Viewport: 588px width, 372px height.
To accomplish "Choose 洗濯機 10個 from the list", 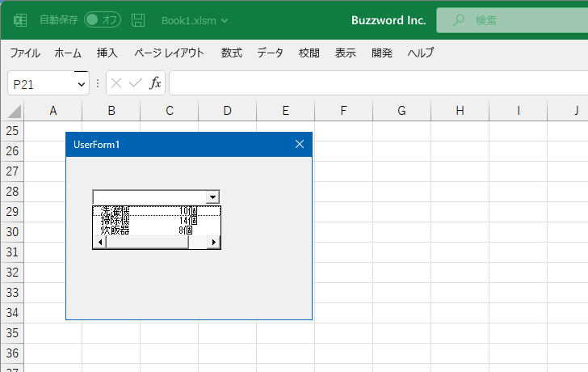I will tap(157, 211).
